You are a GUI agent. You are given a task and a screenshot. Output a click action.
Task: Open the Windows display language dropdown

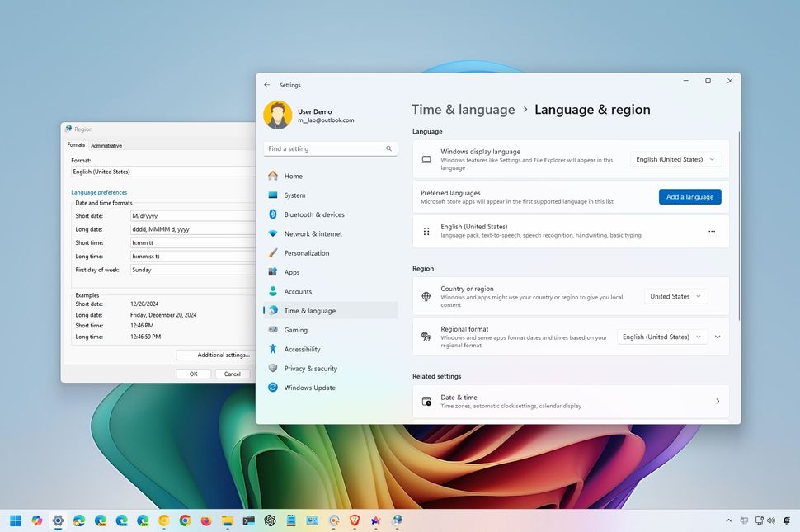(675, 158)
